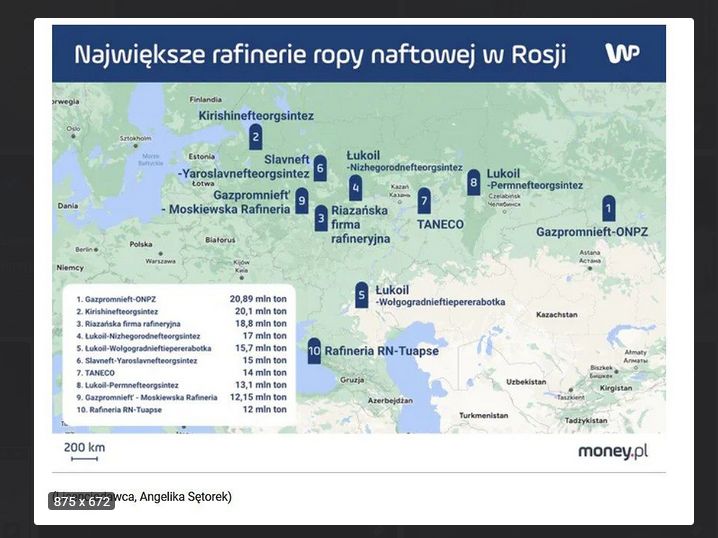The height and width of the screenshot is (538, 718).
Task: Click legend row '7. TANECO'
Action: (x=181, y=373)
